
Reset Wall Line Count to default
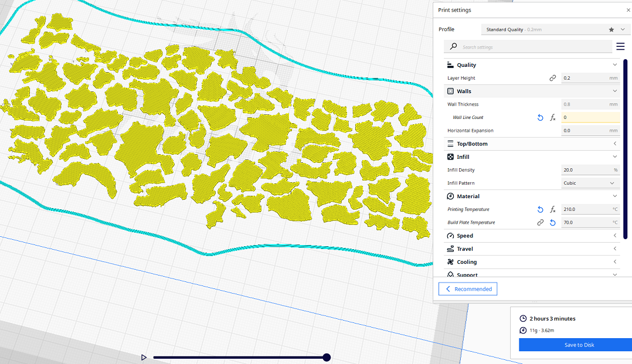click(540, 118)
